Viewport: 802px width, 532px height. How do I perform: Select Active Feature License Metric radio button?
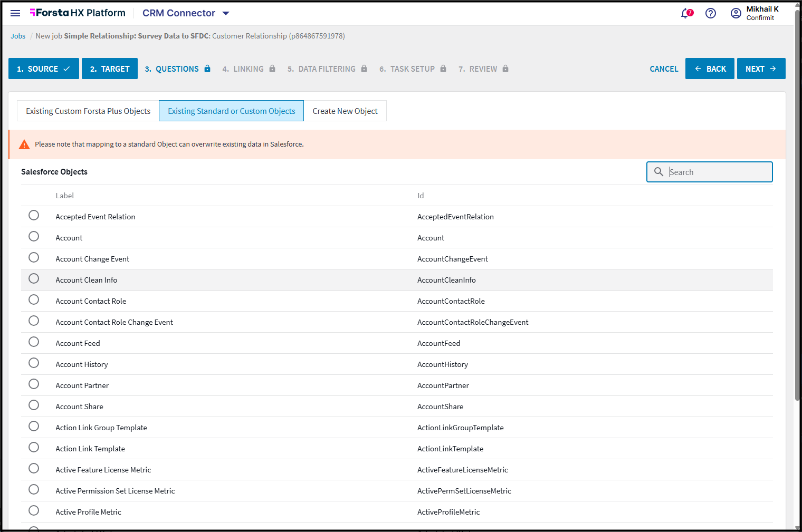point(34,468)
